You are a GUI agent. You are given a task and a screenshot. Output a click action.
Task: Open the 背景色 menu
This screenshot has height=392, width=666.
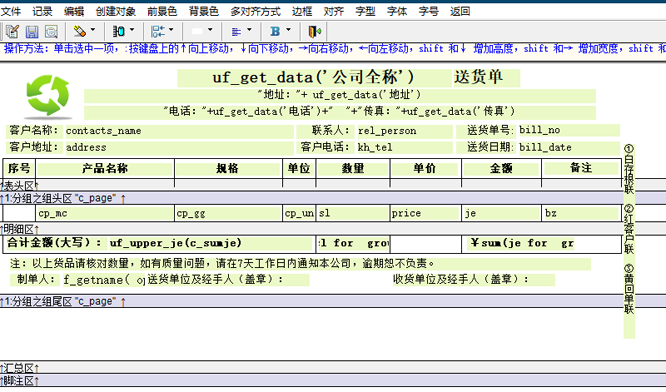(203, 11)
